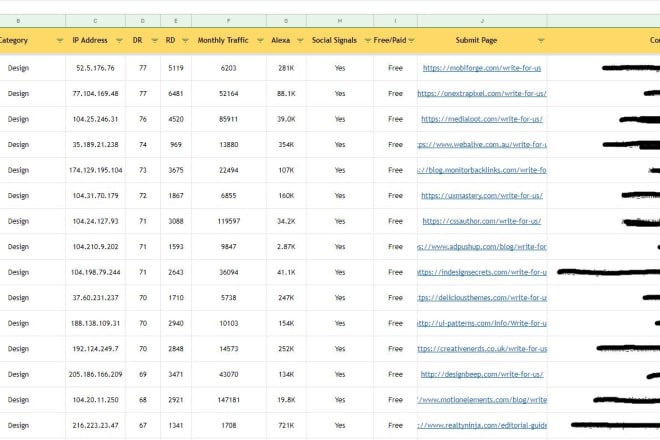Select Alexa cell 721K
The image size is (660, 440).
click(286, 425)
